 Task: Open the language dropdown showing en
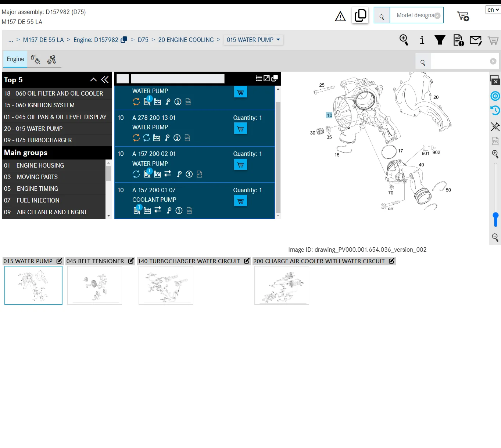point(493,10)
